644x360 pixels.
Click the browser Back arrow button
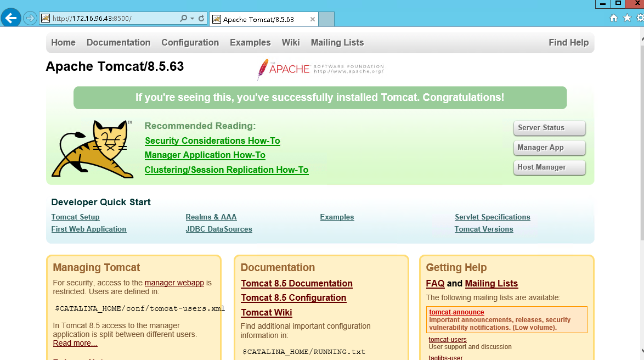11,18
